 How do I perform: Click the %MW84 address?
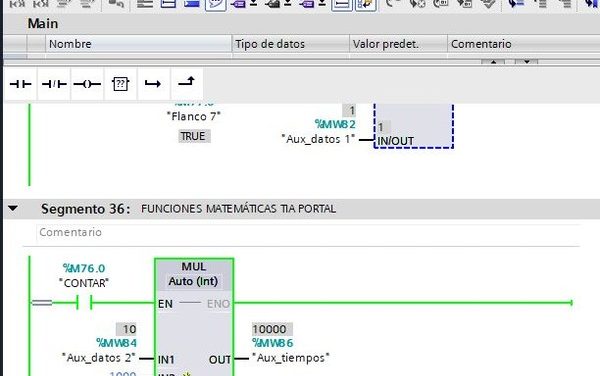[116, 343]
